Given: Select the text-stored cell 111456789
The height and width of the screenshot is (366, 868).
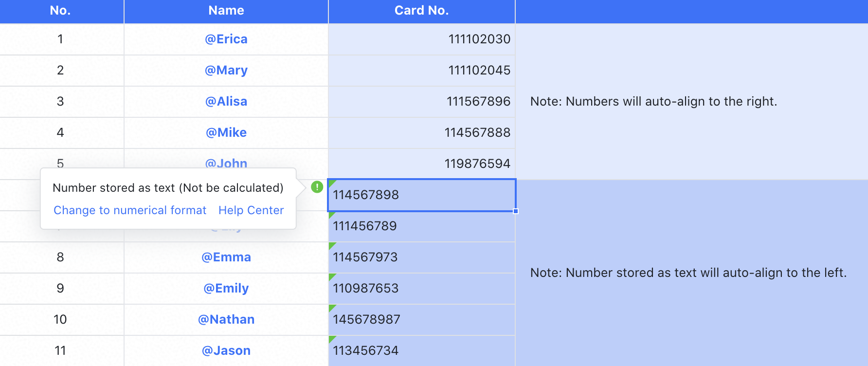Looking at the screenshot, I should (x=421, y=226).
